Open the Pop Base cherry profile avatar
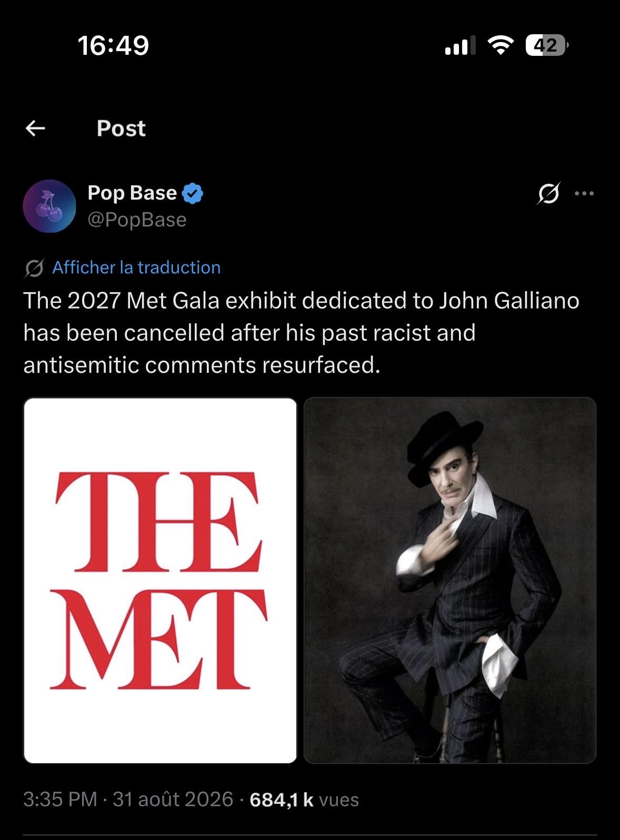The width and height of the screenshot is (620, 840). (49, 206)
